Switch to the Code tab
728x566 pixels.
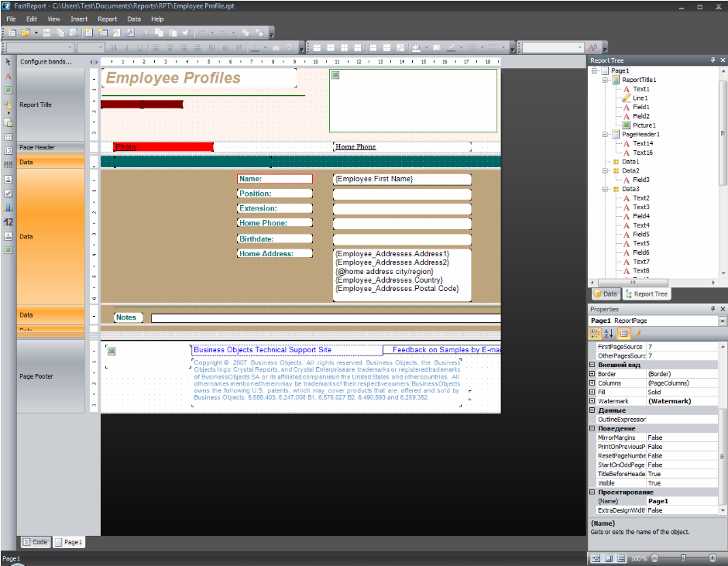(35, 542)
